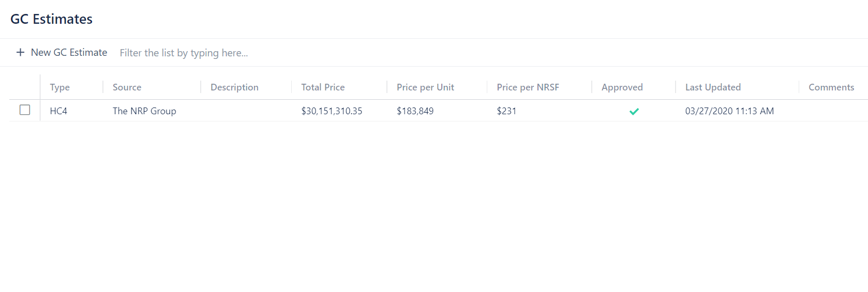Sort by the Source column header
868x292 pixels.
[127, 87]
